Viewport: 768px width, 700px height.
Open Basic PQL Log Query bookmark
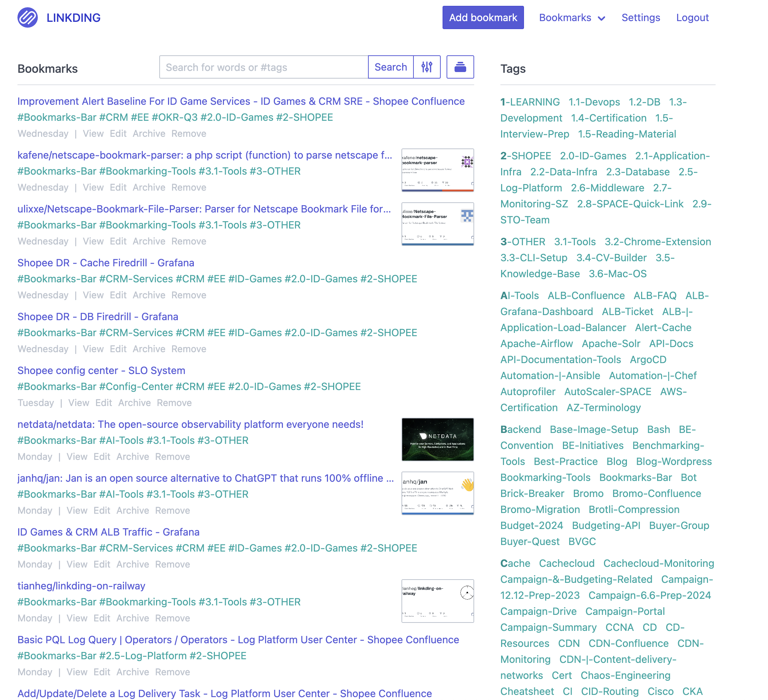coord(239,640)
